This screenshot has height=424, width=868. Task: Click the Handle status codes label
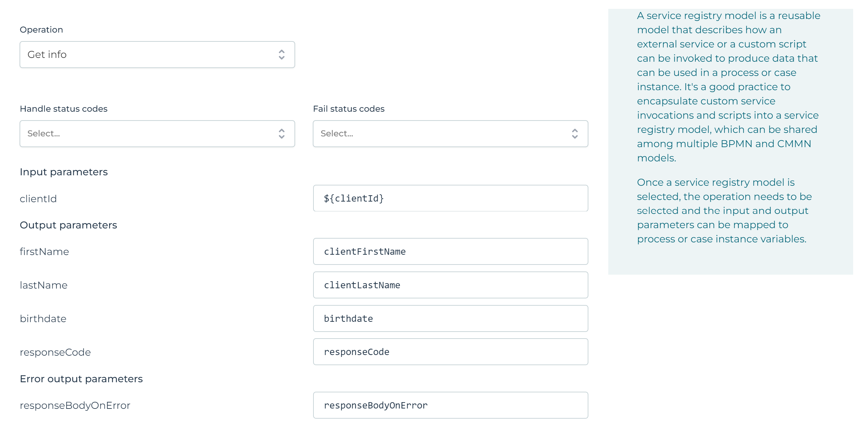[x=64, y=109]
